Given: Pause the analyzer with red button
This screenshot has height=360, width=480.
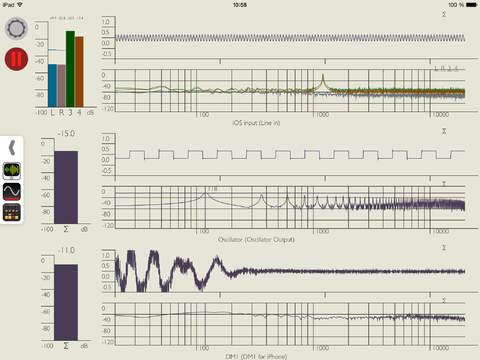Looking at the screenshot, I should point(16,59).
